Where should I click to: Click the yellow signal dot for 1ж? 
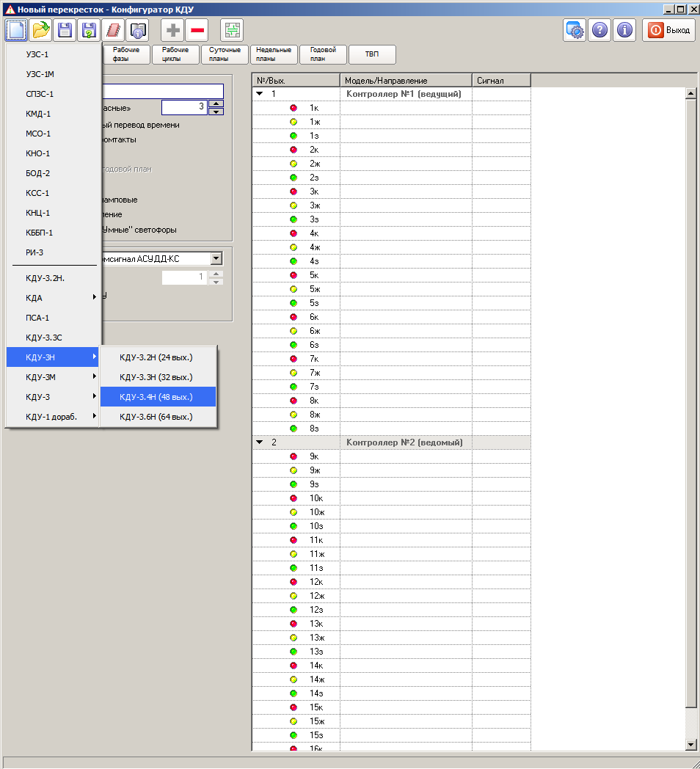pyautogui.click(x=294, y=122)
